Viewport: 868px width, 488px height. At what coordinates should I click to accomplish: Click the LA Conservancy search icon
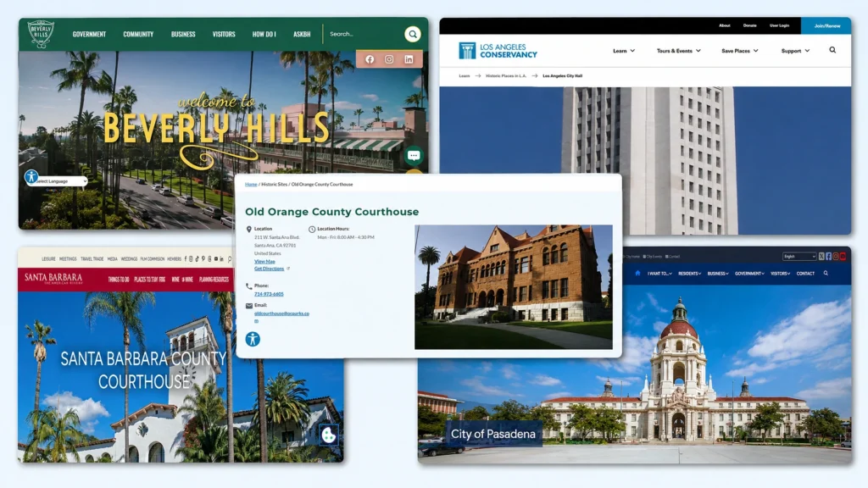click(832, 50)
